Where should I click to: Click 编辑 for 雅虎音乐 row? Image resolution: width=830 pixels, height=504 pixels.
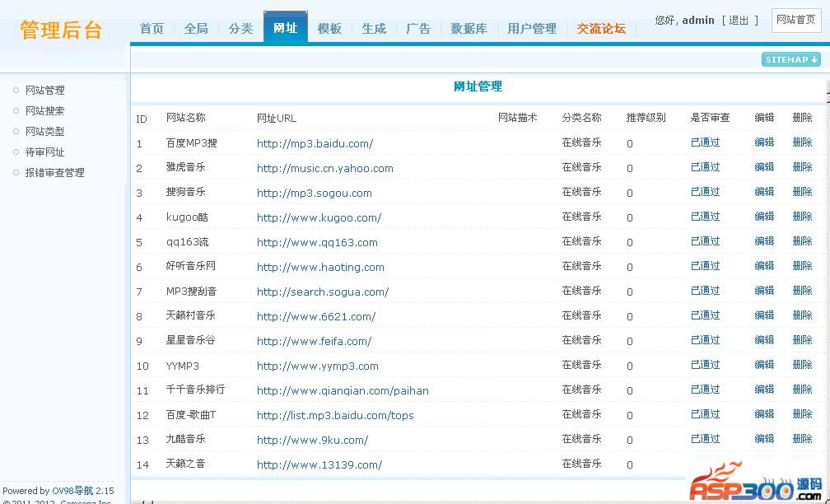[x=764, y=167]
